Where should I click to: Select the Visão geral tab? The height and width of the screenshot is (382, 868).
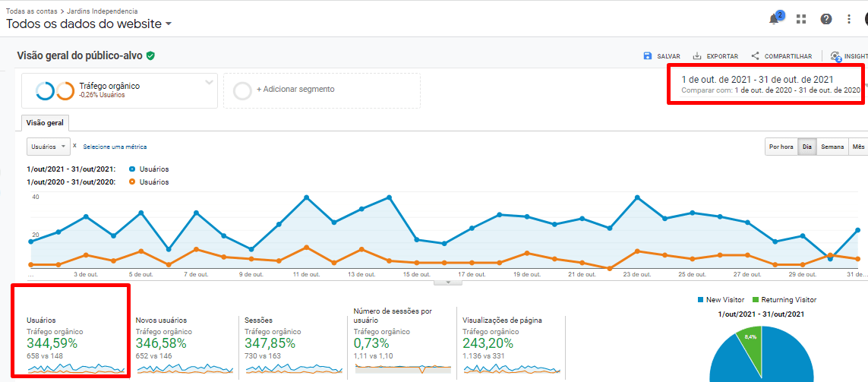coord(45,122)
